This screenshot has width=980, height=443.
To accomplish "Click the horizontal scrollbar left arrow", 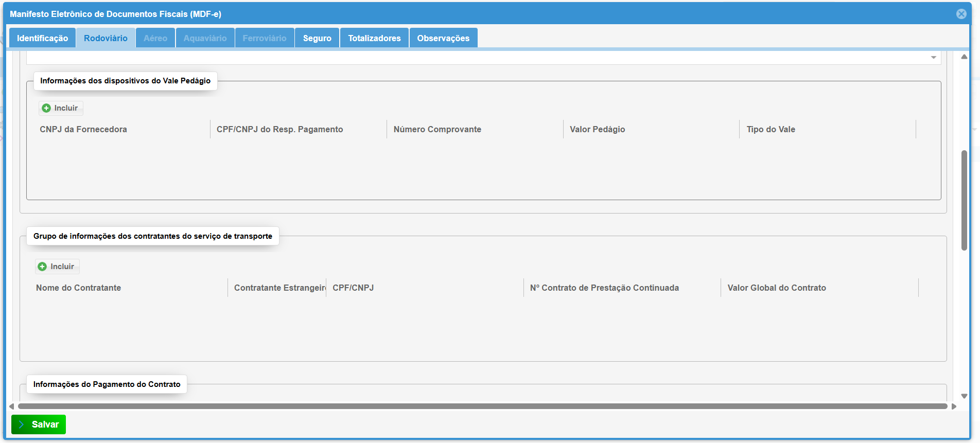I will pos(11,406).
